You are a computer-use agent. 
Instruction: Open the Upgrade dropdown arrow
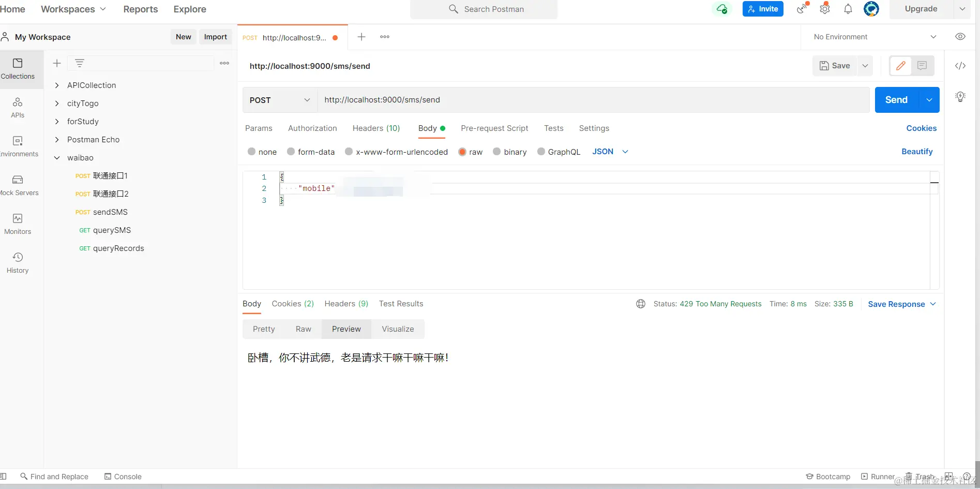(962, 9)
